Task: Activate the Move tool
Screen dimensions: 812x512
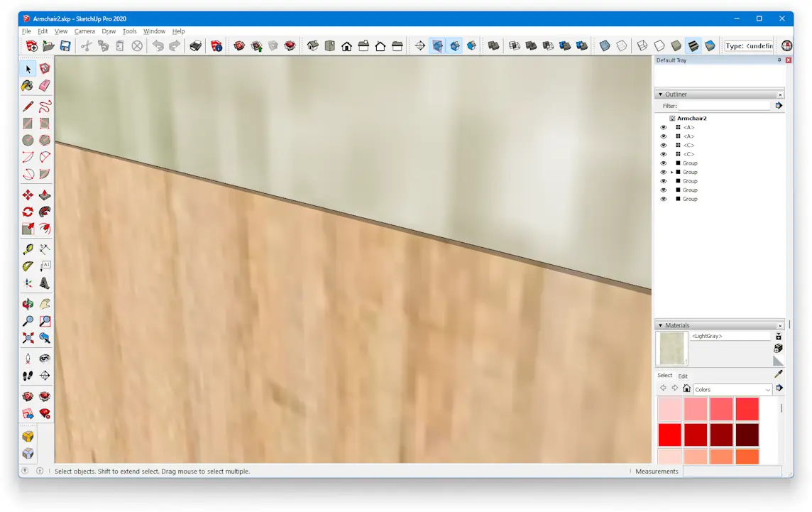Action: (x=28, y=195)
